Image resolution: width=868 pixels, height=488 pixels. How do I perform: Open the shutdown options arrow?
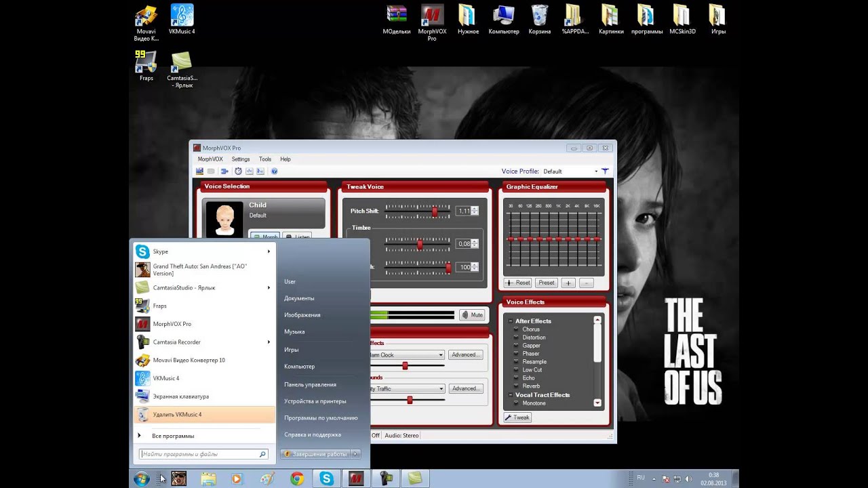pos(357,454)
